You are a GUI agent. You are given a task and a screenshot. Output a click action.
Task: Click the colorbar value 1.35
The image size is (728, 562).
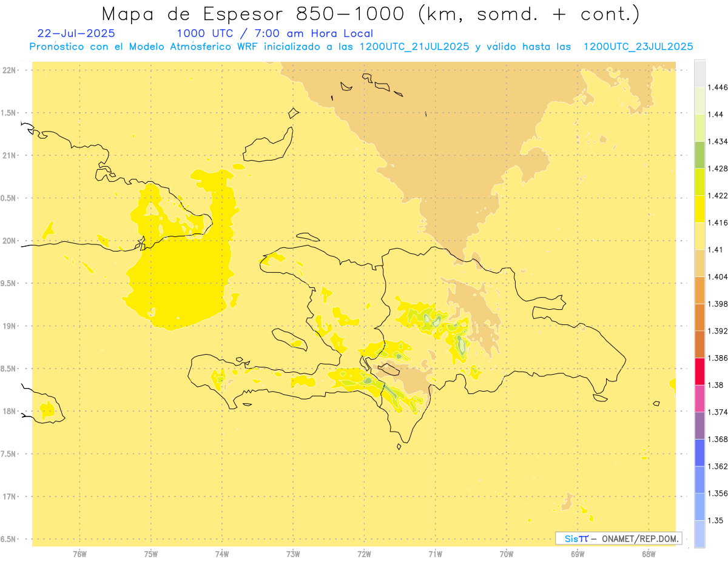coord(716,521)
